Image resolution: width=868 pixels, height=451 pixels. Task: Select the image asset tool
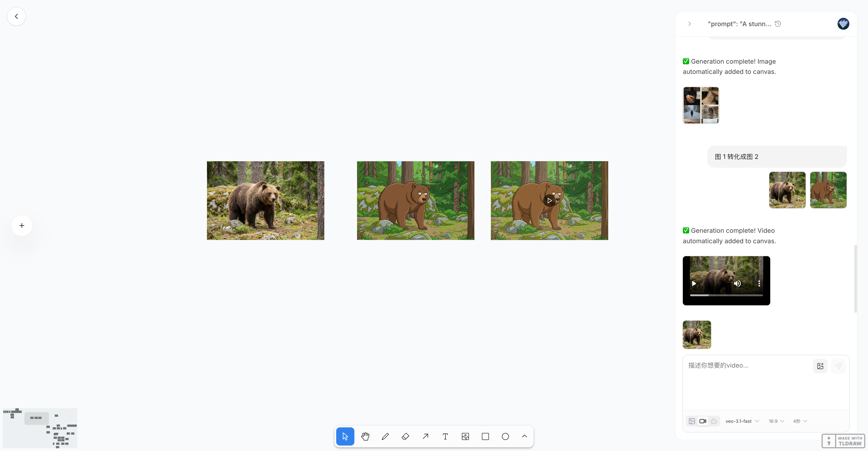tap(465, 436)
